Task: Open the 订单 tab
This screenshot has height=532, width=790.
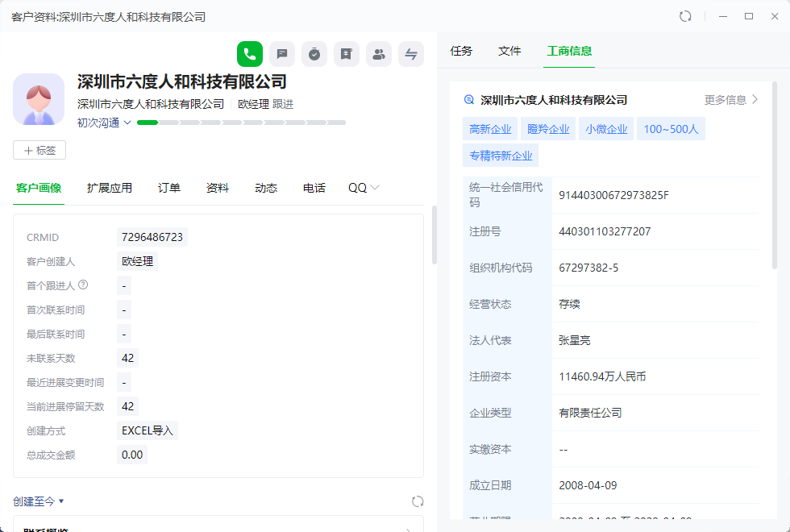Action: (x=168, y=188)
